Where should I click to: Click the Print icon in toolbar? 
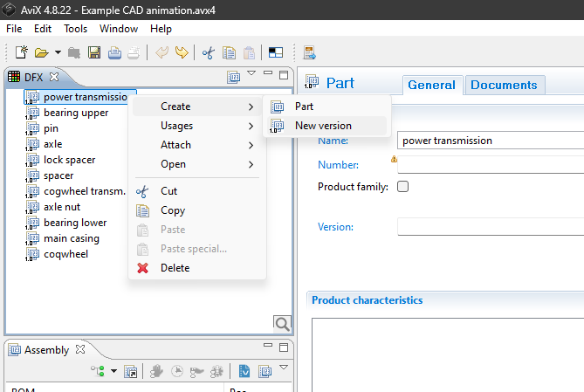pos(114,52)
